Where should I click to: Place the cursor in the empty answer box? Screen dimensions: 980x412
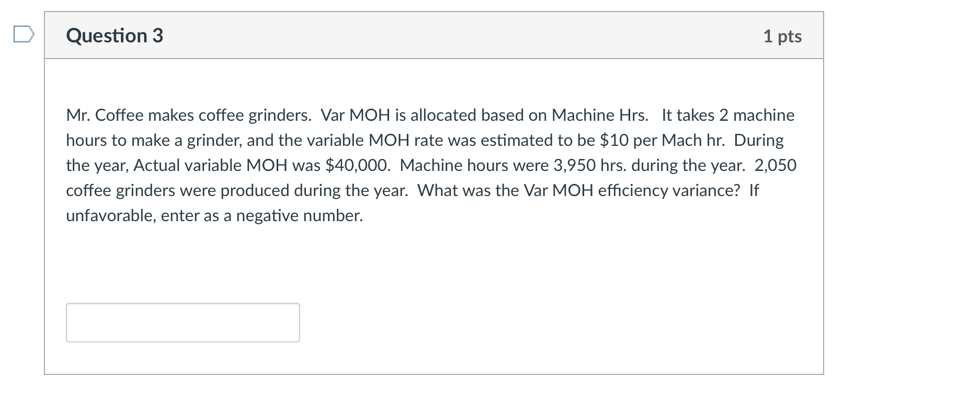pyautogui.click(x=182, y=322)
